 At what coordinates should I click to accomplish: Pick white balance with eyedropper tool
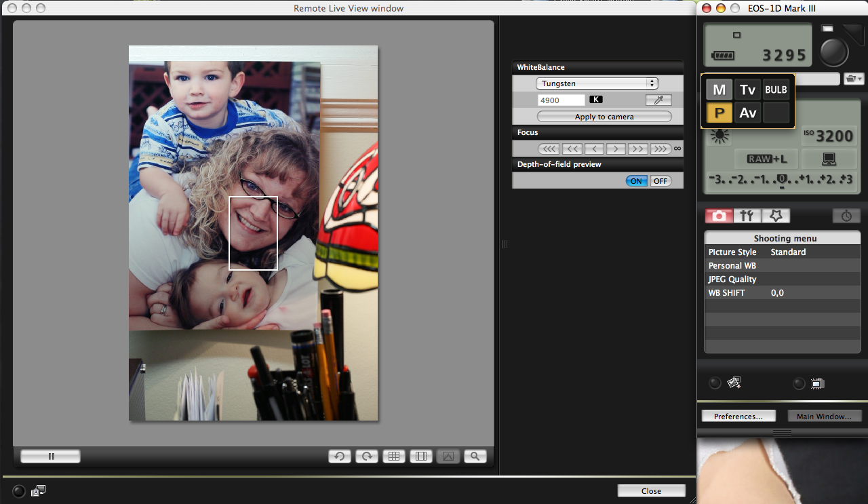click(658, 100)
